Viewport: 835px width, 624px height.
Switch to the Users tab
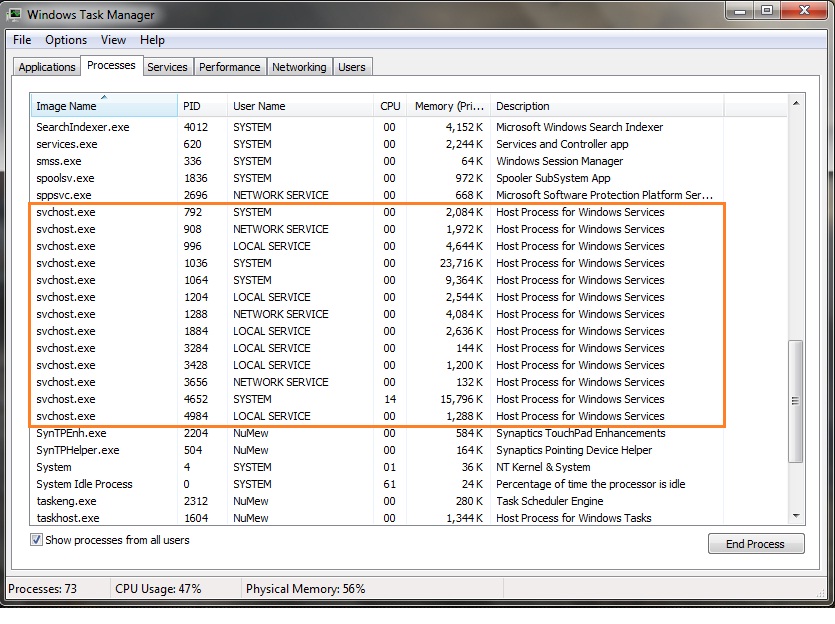click(x=351, y=67)
